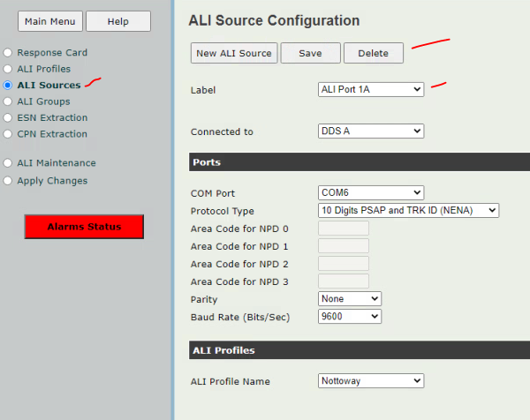The height and width of the screenshot is (420, 530).
Task: Open the Label dropdown showing ALI Port 1A
Action: tap(371, 89)
